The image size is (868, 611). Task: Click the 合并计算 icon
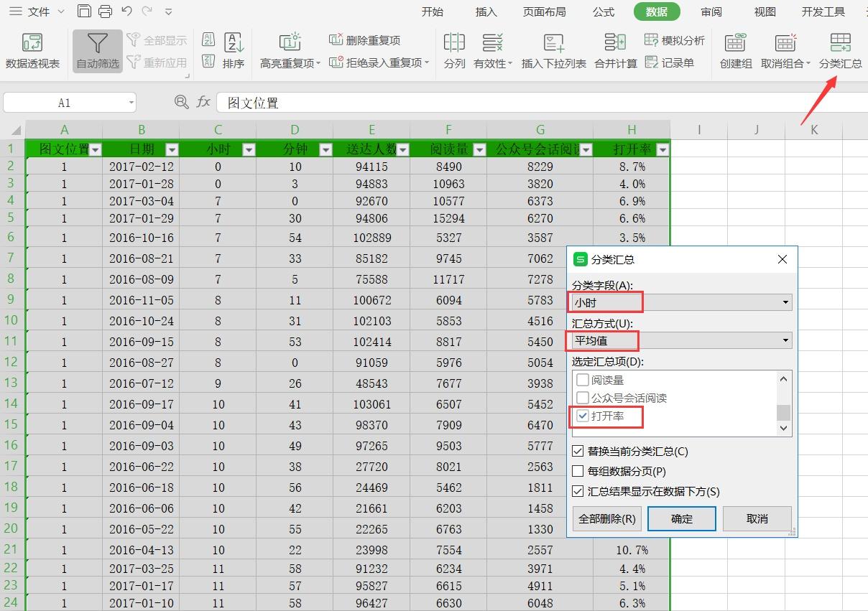pyautogui.click(x=615, y=50)
